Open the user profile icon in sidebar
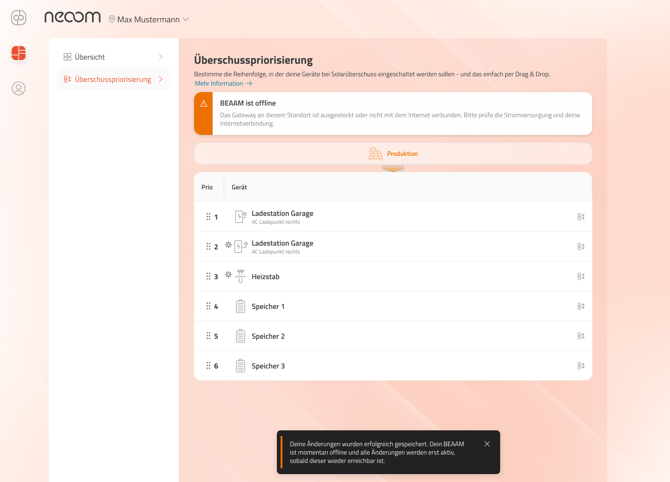670x482 pixels. tap(18, 89)
